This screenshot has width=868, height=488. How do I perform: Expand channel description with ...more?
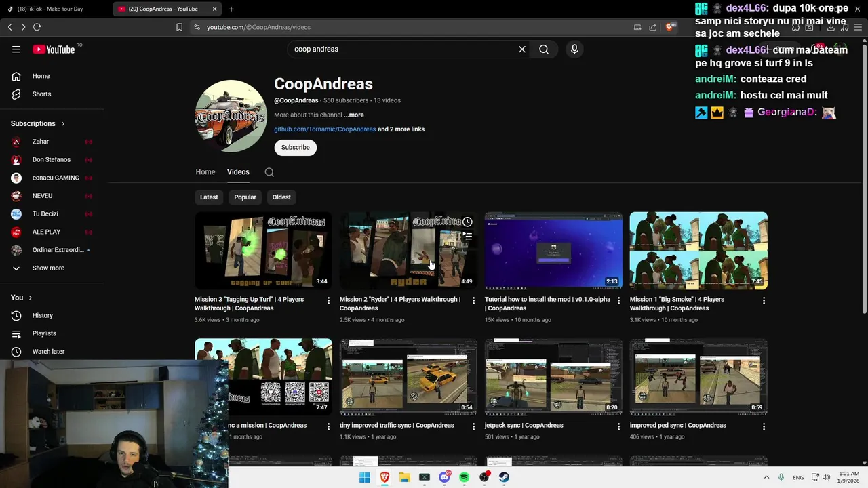(353, 115)
